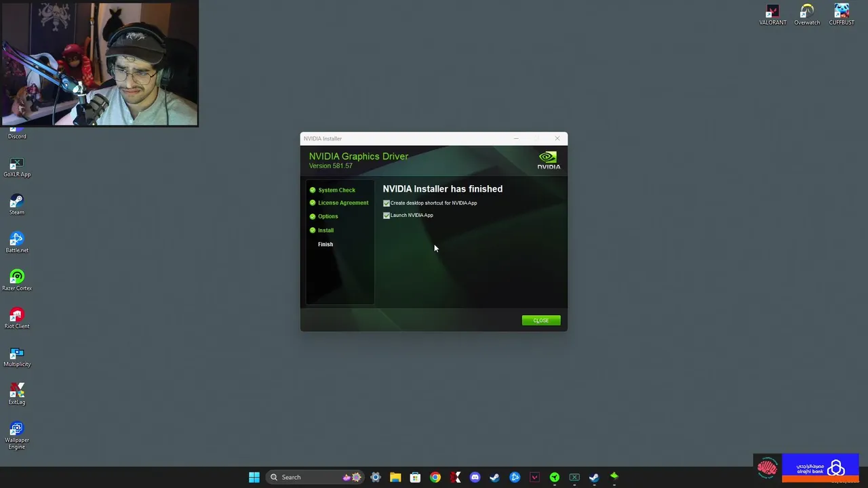Select the Options step in installer sidebar

pyautogui.click(x=328, y=217)
